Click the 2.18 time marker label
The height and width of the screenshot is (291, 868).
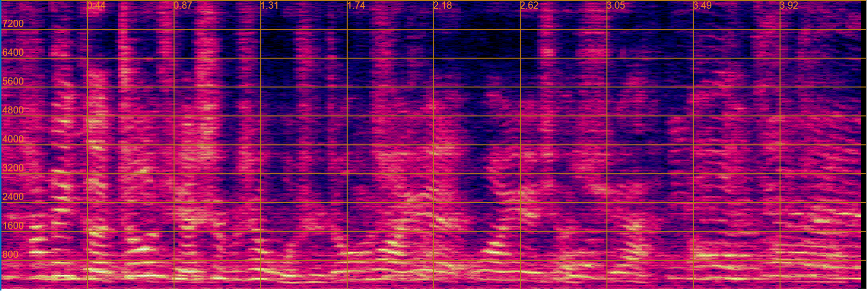[443, 5]
